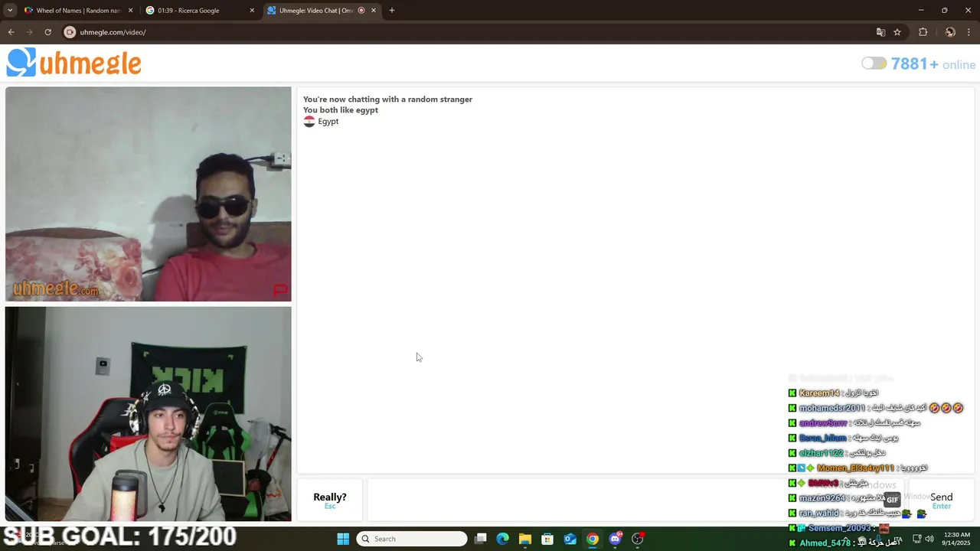980x551 pixels.
Task: Open the volume control in system tray
Action: click(x=929, y=539)
